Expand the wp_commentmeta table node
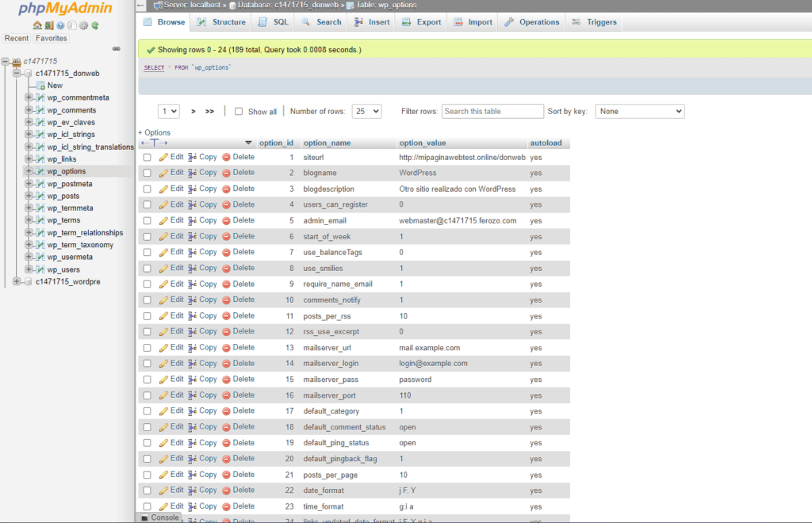 point(29,97)
